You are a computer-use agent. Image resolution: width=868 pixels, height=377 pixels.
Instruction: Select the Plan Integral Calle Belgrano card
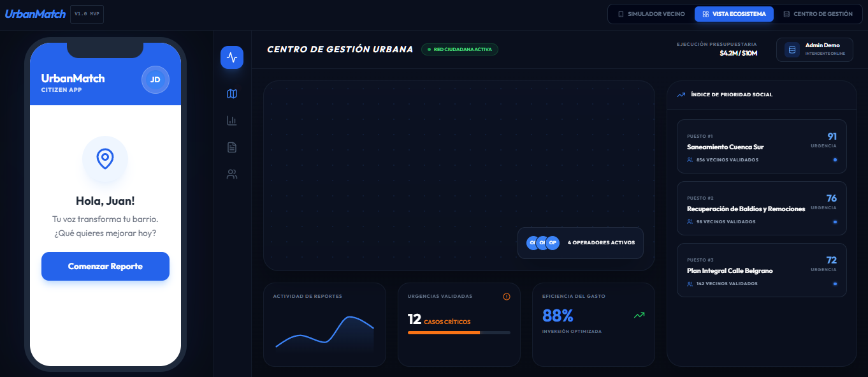[762, 270]
